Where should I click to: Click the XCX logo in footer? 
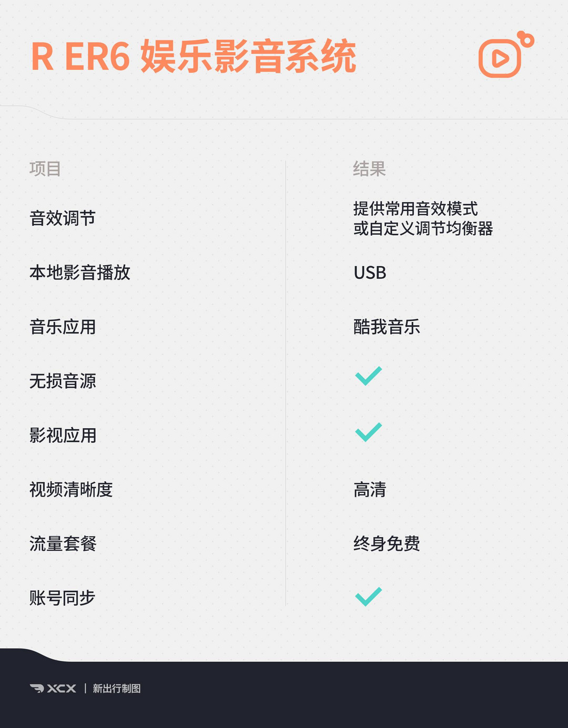[53, 689]
